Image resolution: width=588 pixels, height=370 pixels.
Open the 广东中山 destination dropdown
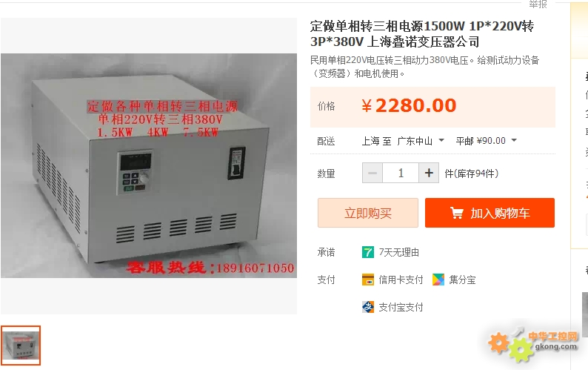421,141
